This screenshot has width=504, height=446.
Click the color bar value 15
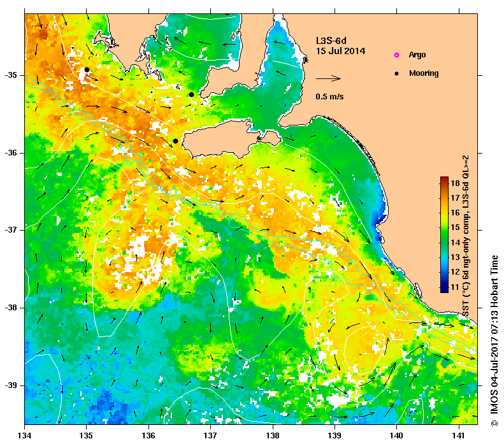(x=455, y=228)
